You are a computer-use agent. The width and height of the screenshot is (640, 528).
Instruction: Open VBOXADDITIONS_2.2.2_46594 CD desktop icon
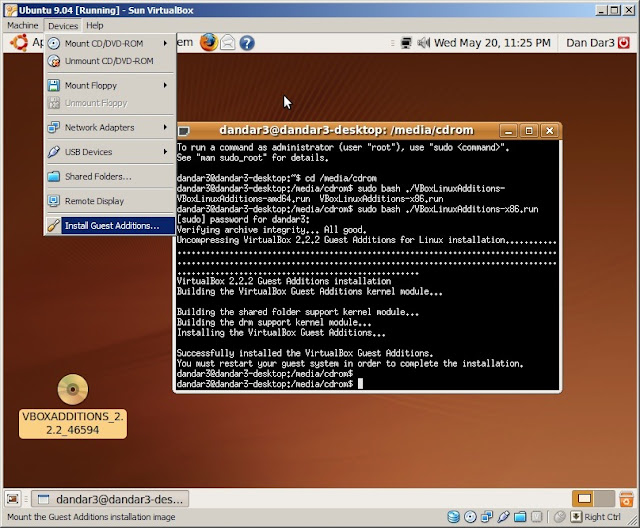(73, 406)
